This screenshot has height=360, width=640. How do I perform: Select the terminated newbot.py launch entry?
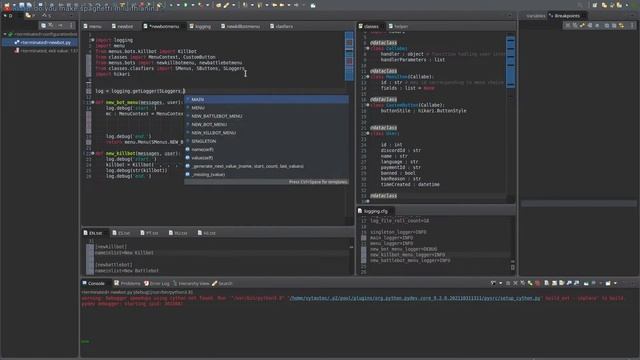[43, 42]
